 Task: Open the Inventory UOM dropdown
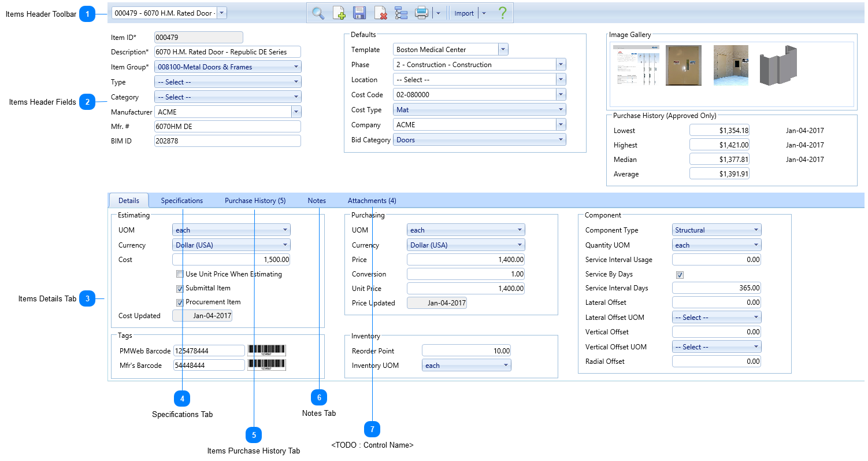click(466, 365)
